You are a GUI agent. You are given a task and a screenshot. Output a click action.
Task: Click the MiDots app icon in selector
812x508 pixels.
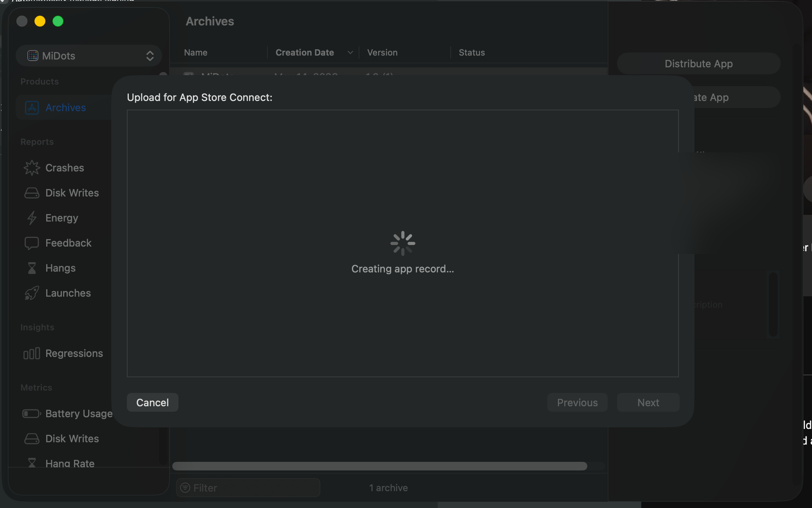tap(33, 56)
